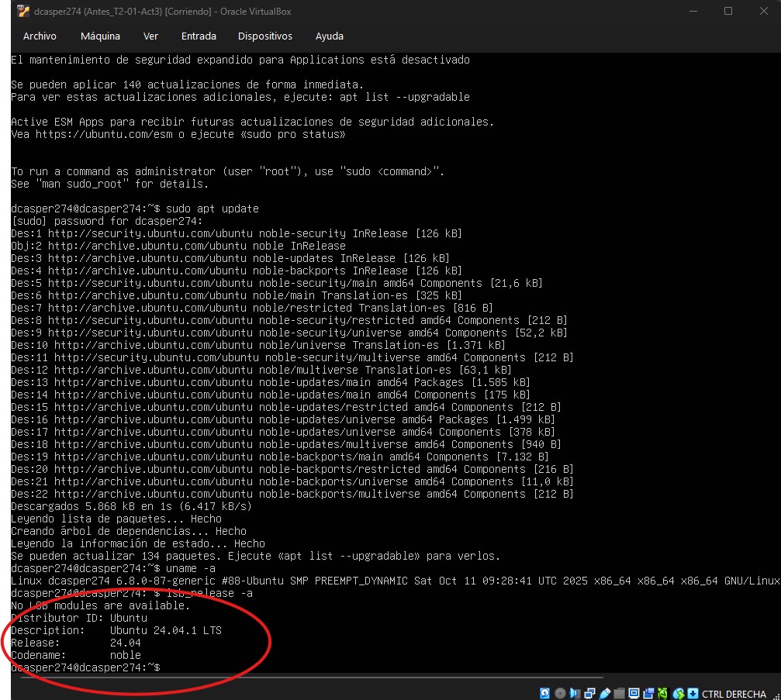781x700 pixels.
Task: Open the Ver menu
Action: pyautogui.click(x=150, y=36)
